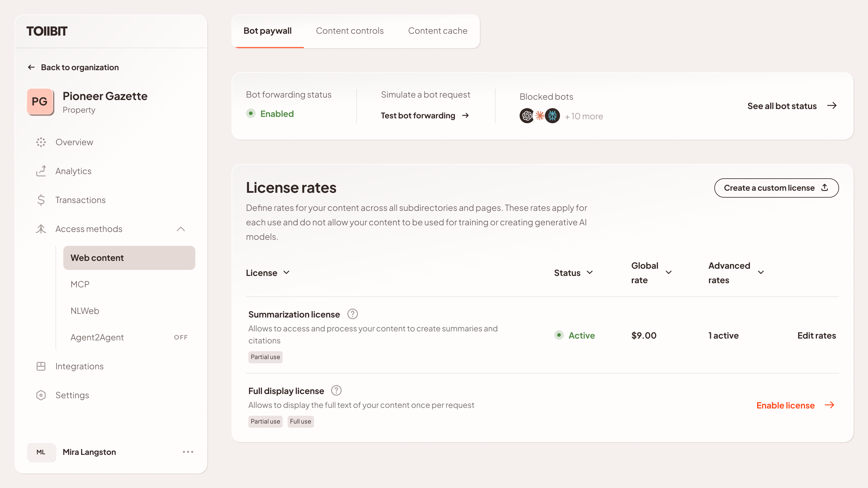Image resolution: width=868 pixels, height=488 pixels.
Task: Click the OpenAI blocked bot icon
Action: [x=527, y=116]
